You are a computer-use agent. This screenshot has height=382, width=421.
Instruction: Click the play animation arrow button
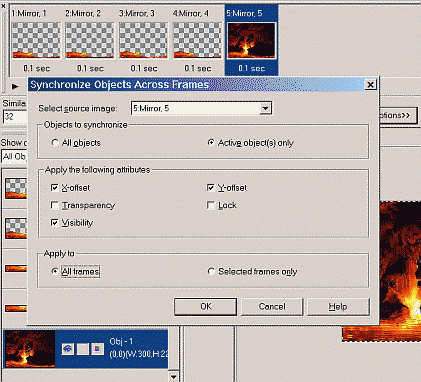click(x=15, y=86)
